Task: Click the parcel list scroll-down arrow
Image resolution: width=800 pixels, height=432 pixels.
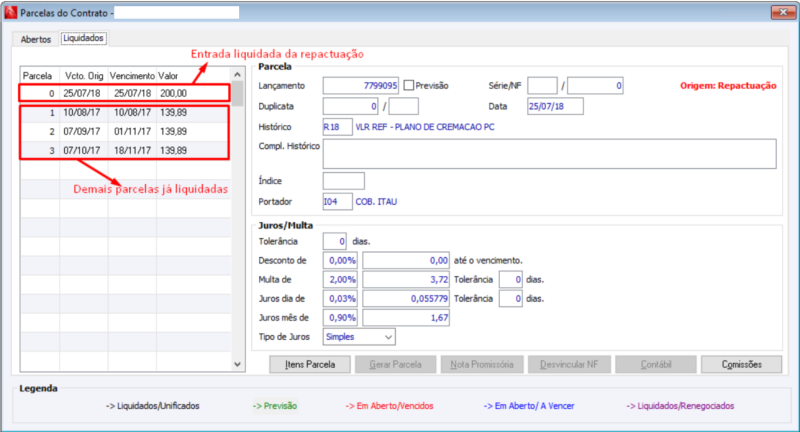Action: 237,364
